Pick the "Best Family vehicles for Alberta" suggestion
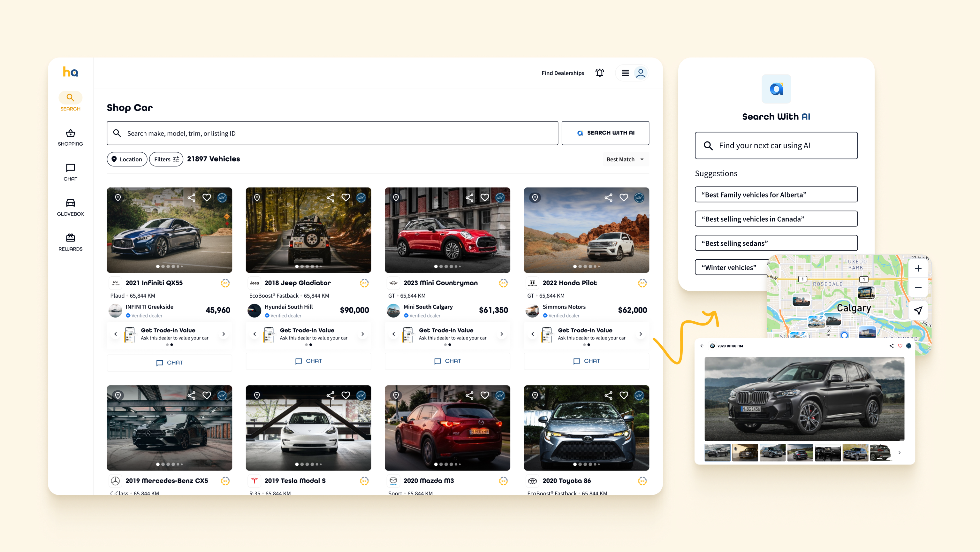 pyautogui.click(x=776, y=195)
